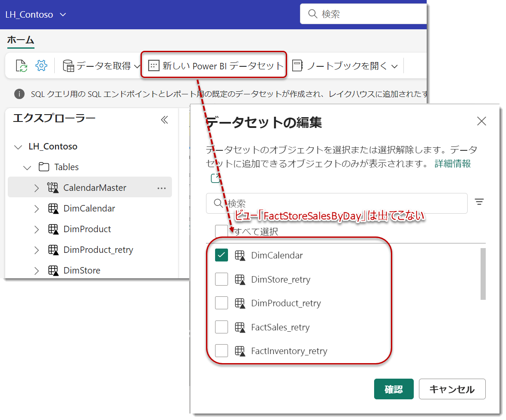
Task: Click the search magnifier icon in header
Action: click(312, 13)
